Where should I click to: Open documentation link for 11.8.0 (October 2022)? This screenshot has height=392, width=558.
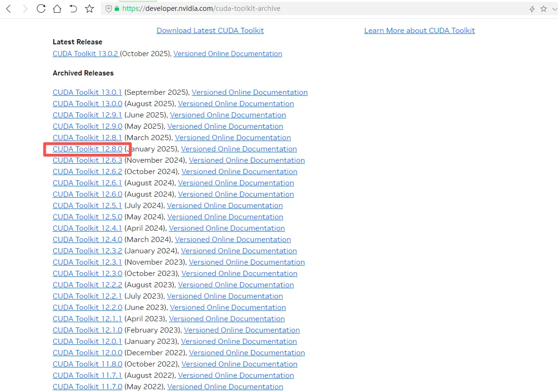[x=239, y=364]
